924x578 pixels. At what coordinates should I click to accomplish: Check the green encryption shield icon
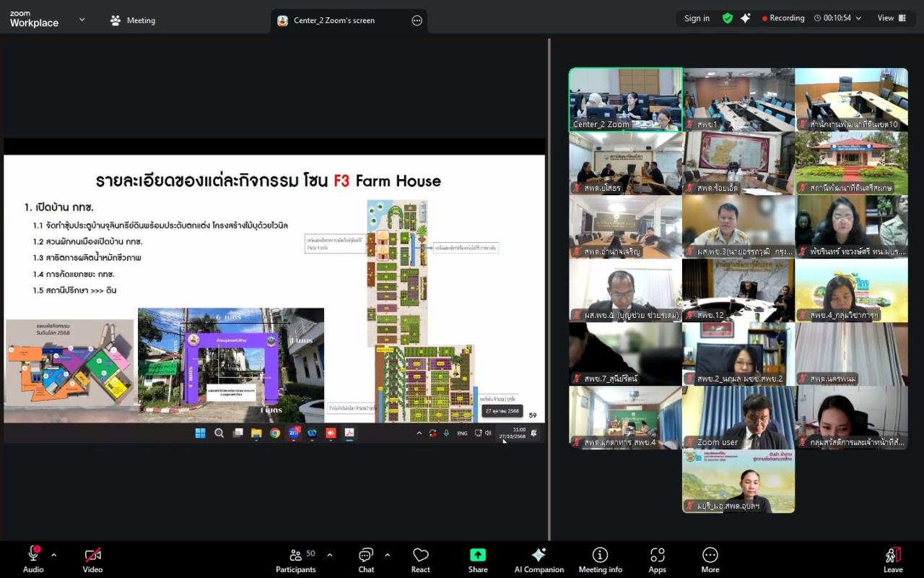728,18
